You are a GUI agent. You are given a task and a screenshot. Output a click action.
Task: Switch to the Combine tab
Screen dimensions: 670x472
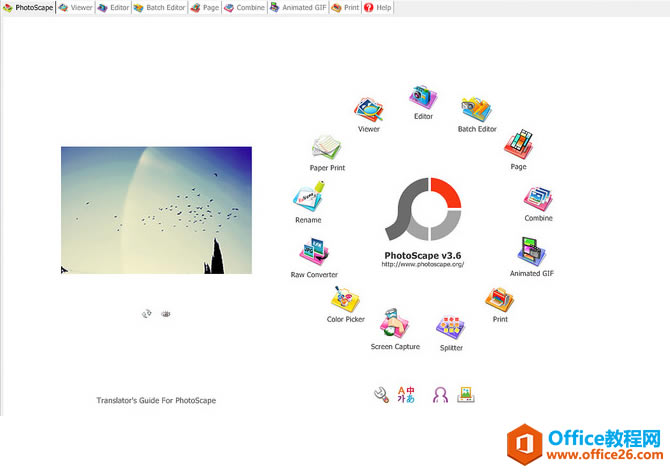pos(245,8)
